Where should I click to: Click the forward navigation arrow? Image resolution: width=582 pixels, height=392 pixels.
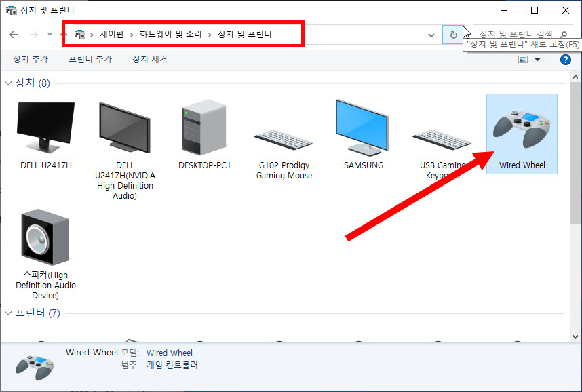tap(34, 35)
